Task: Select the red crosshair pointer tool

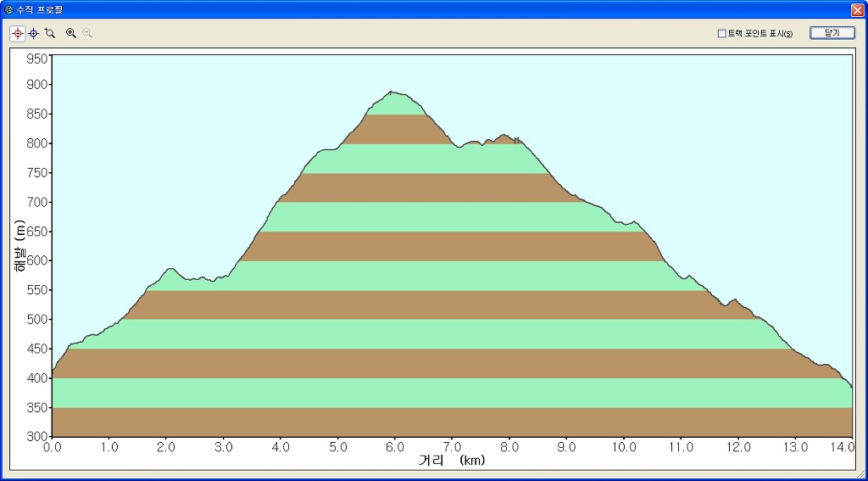Action: pyautogui.click(x=17, y=33)
